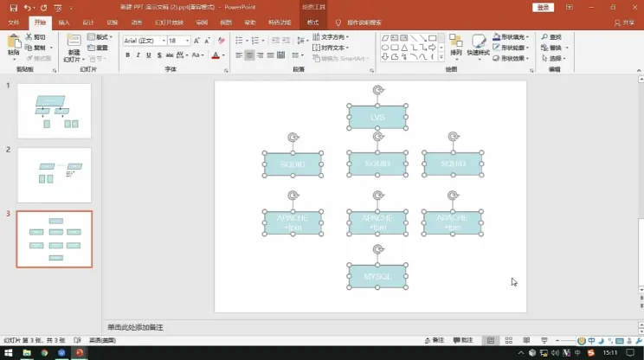Toggle center text alignment
The image size is (644, 360).
click(249, 55)
